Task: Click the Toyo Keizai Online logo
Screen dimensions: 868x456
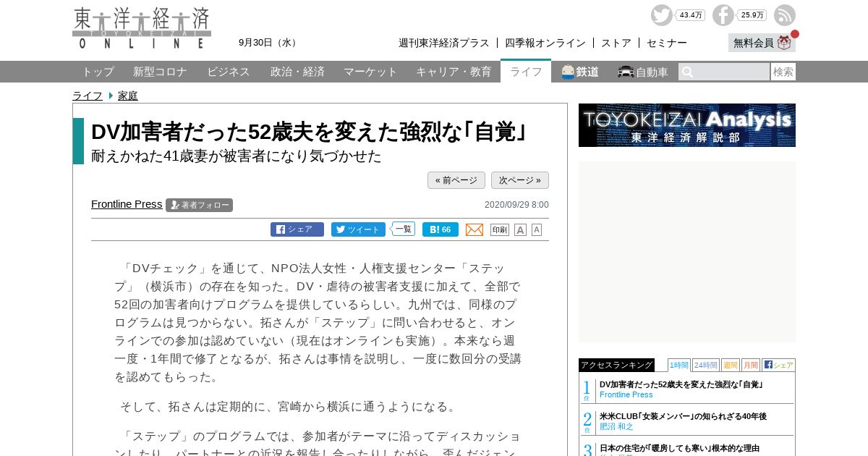Action: click(x=142, y=28)
